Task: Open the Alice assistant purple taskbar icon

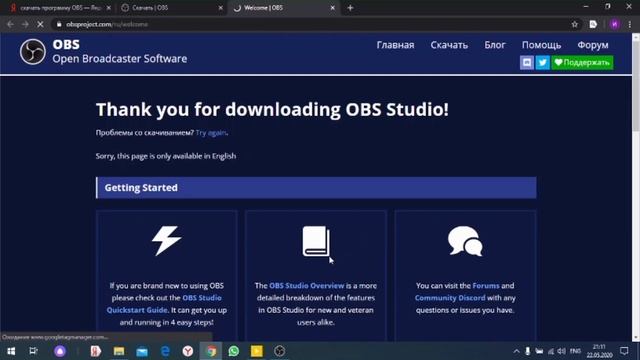Action: 60,351
